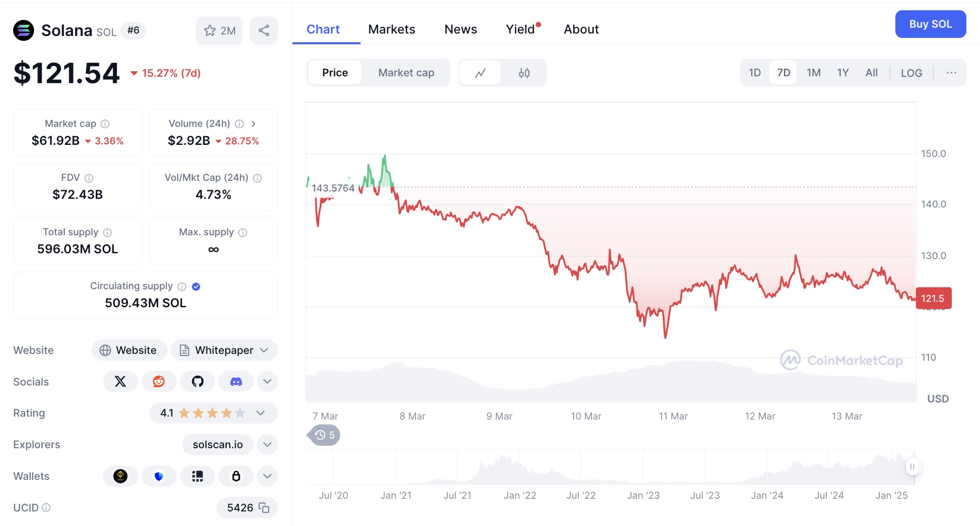Click the Buy SOL button
Viewport: 980px width, 526px height.
pos(930,24)
